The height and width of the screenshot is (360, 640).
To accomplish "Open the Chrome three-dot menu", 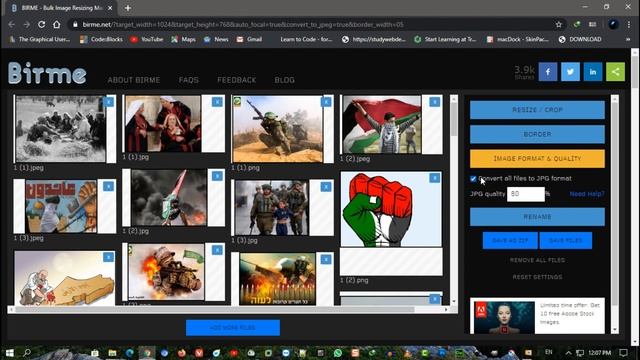I will (629, 24).
